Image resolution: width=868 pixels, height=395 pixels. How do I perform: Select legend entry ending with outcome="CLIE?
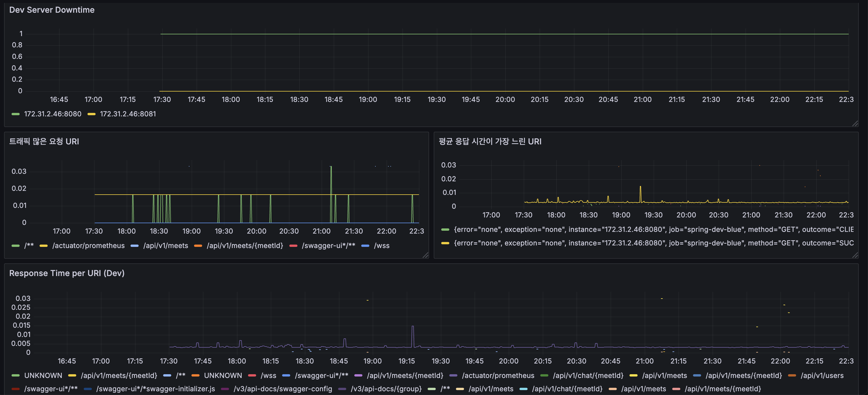(654, 230)
